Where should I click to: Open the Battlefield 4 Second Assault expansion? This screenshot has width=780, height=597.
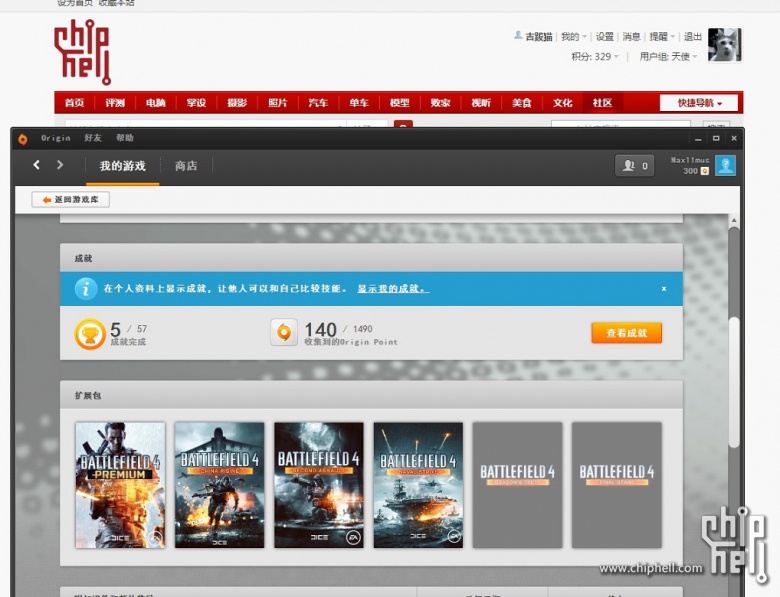319,485
